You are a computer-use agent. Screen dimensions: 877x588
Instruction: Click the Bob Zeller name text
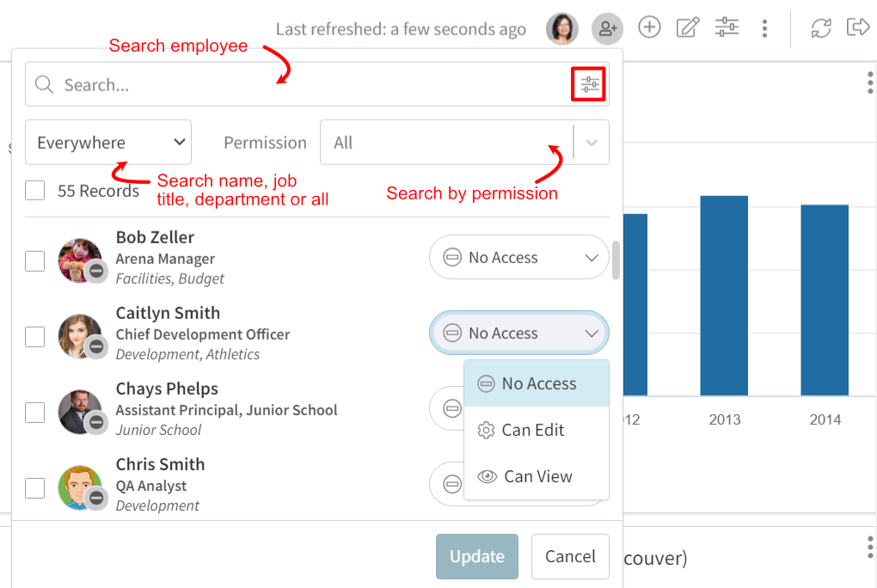click(155, 237)
